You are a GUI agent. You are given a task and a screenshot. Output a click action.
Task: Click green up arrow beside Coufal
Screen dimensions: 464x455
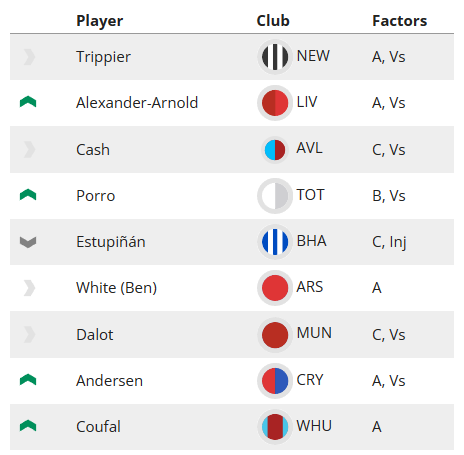(x=28, y=426)
